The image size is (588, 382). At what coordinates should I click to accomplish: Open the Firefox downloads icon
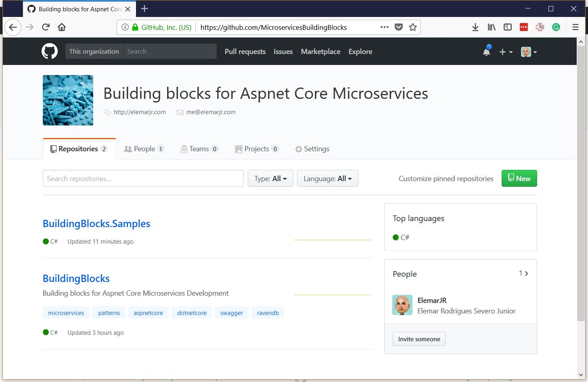(475, 27)
